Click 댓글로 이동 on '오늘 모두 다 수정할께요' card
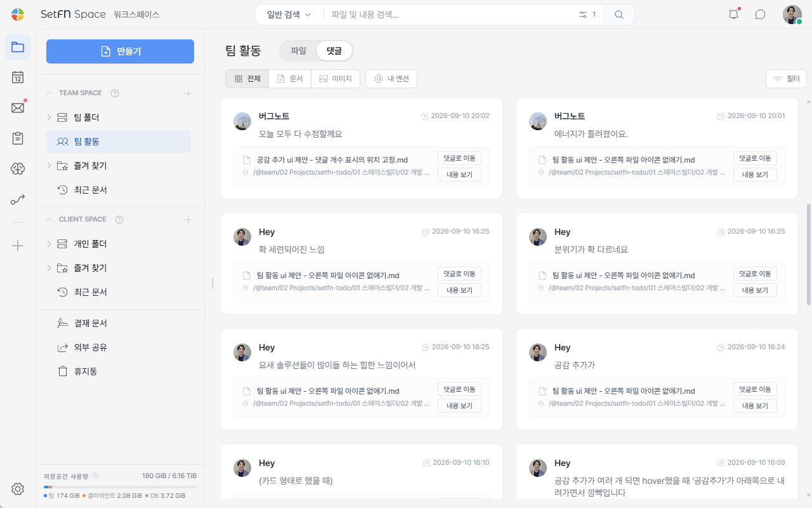 click(x=459, y=158)
